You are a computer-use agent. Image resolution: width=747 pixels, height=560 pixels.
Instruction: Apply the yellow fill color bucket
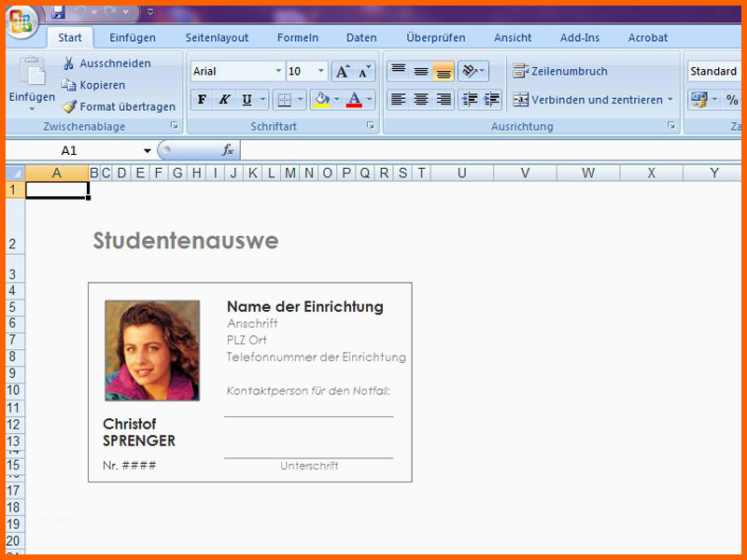coord(321,100)
